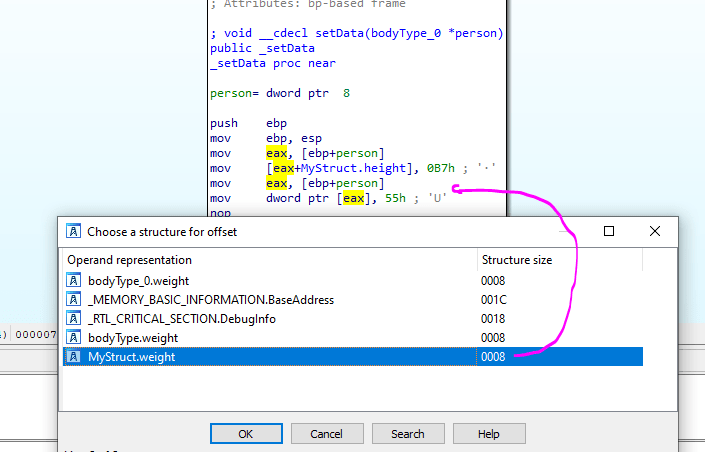
Task: Click '_setData proc near' line
Action: pos(273,63)
